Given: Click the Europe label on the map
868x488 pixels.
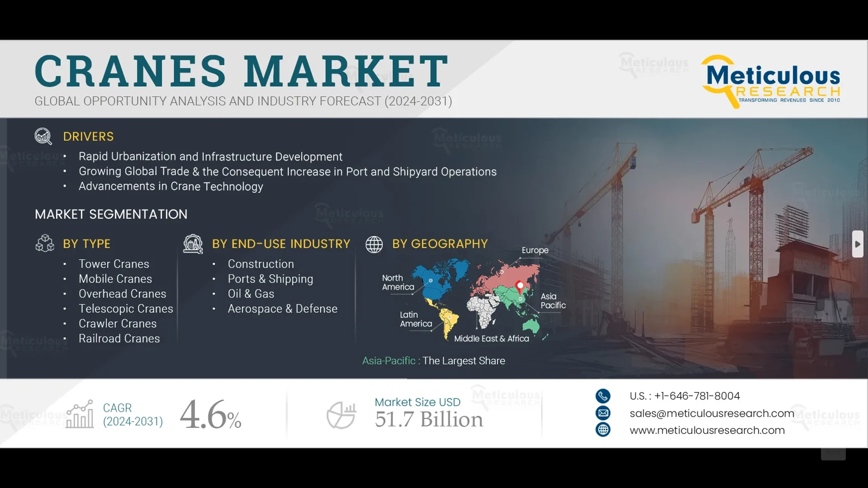Looking at the screenshot, I should pos(534,250).
